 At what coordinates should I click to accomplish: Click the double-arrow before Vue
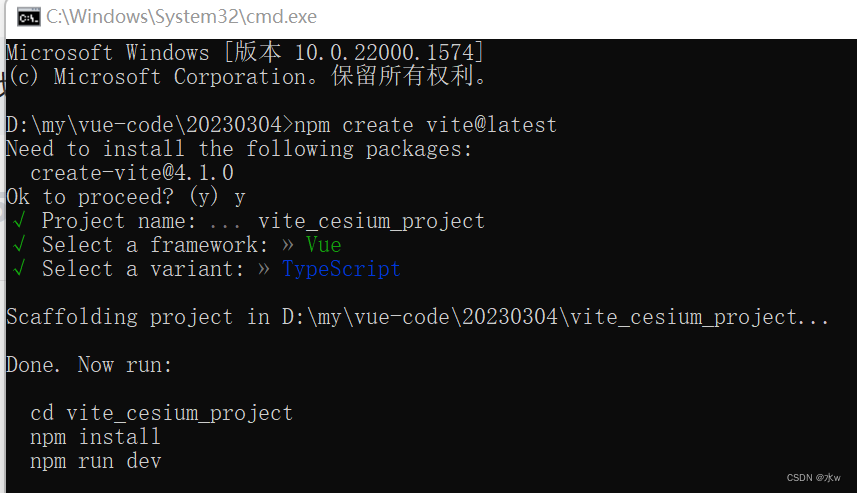click(x=288, y=245)
